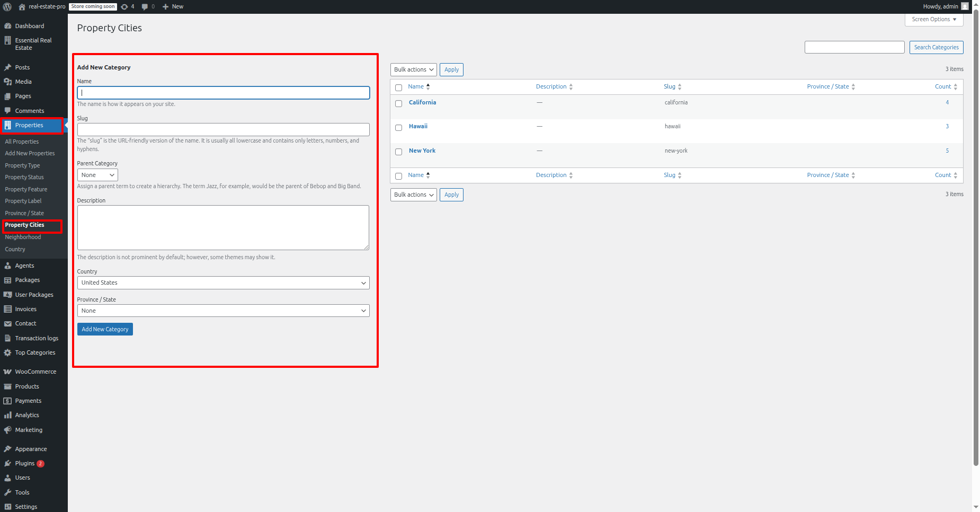Click the Add New Category button

[105, 329]
